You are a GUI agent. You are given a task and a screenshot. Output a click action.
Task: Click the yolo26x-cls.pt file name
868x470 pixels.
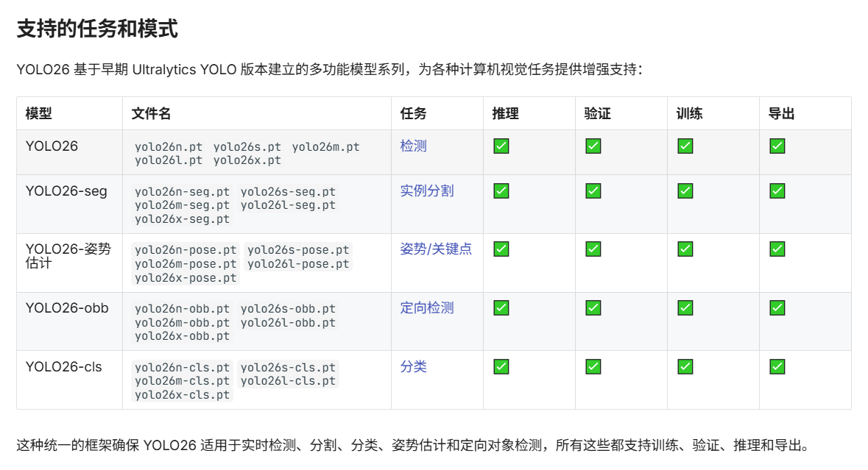tap(182, 395)
